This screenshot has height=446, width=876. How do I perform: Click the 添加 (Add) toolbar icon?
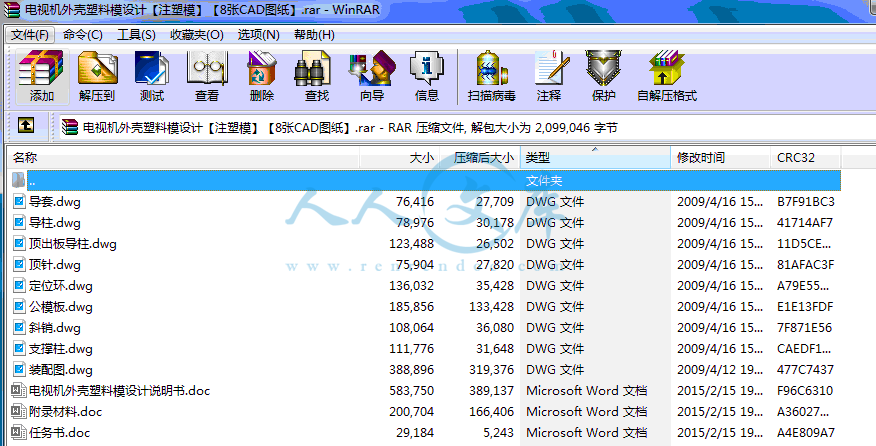pos(41,77)
